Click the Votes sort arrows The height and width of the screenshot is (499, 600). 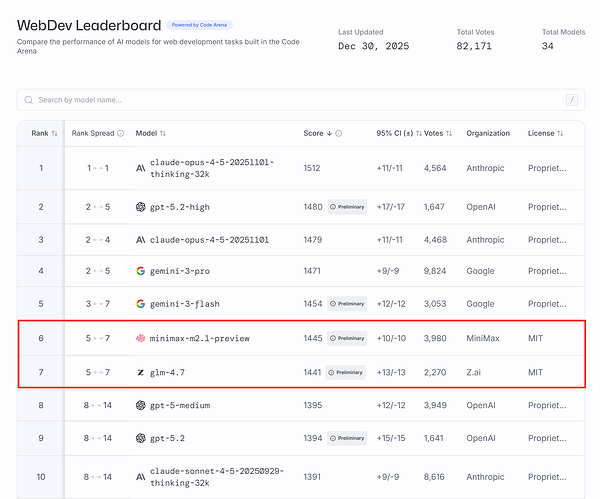tap(449, 134)
